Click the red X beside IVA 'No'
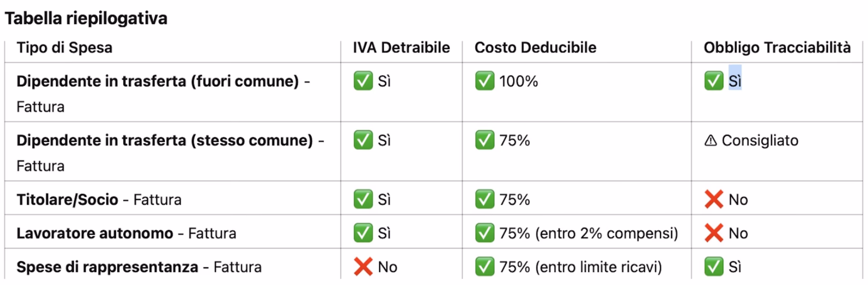This screenshot has height=285, width=868. [x=363, y=267]
